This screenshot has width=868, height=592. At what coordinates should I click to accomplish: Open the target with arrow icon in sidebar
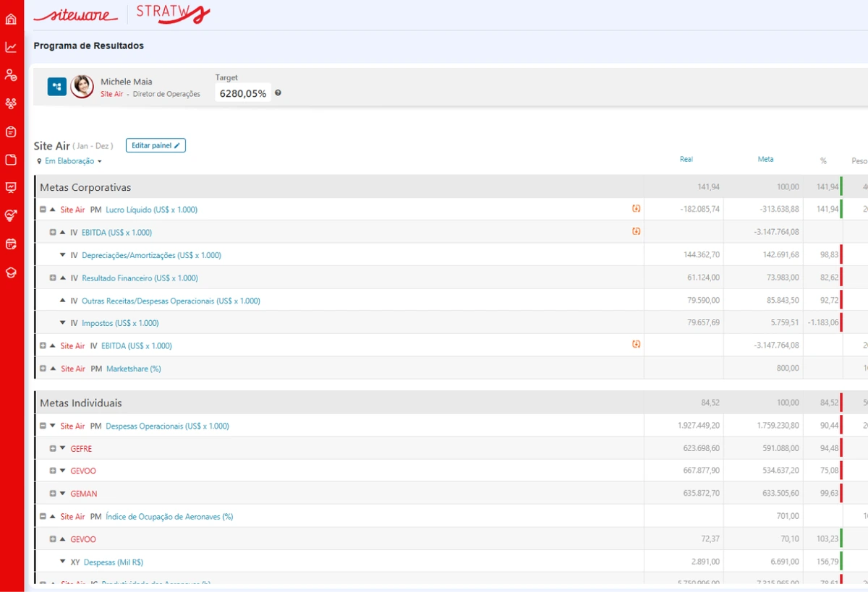pyautogui.click(x=11, y=215)
